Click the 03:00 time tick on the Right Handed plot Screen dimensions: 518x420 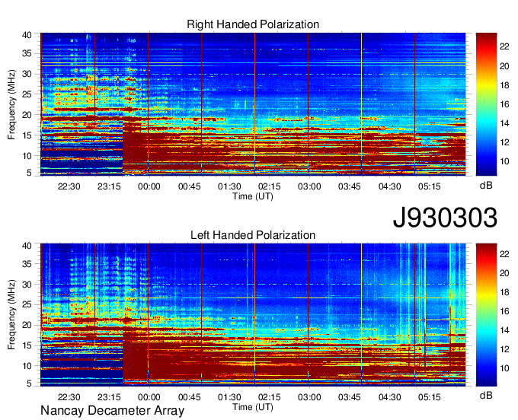pyautogui.click(x=309, y=186)
